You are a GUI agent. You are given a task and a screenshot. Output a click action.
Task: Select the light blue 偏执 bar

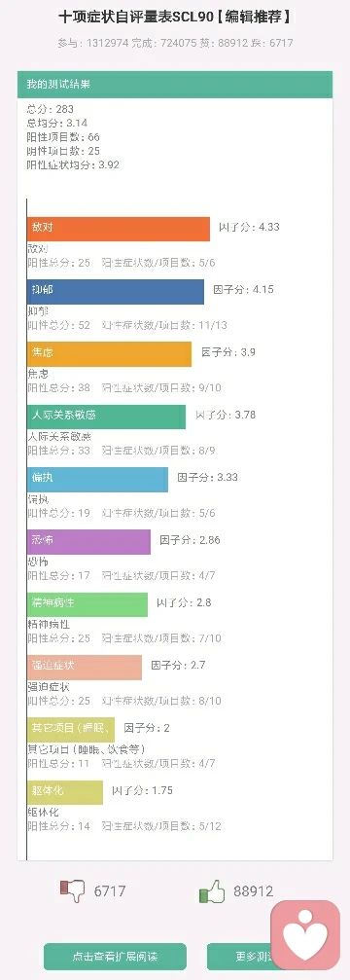coord(97,480)
